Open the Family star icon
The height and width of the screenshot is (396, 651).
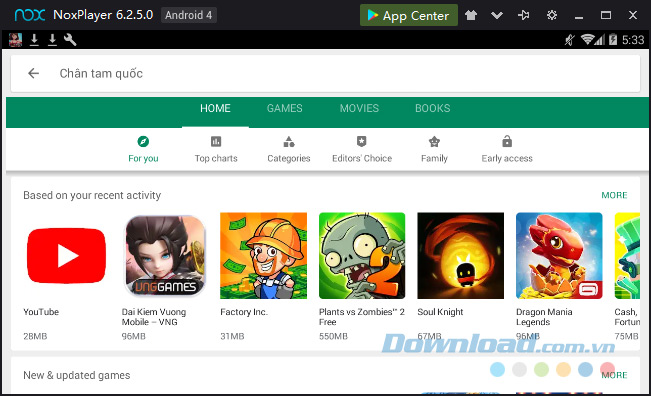pos(434,142)
